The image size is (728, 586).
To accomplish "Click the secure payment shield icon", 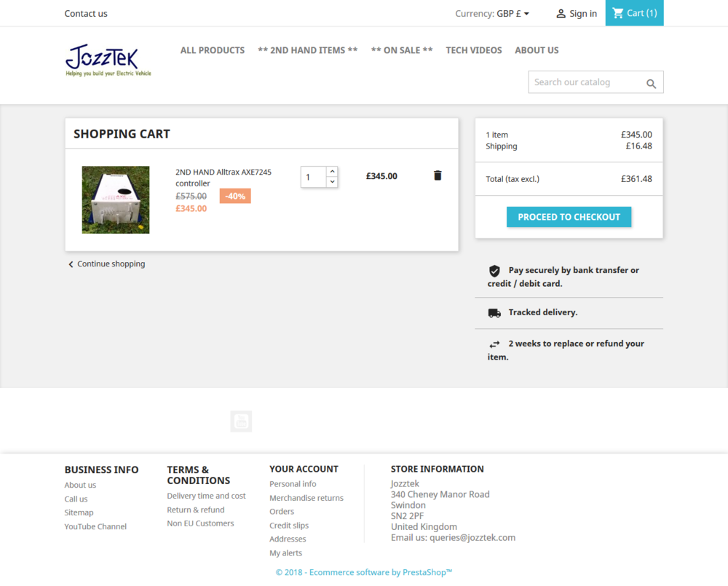I will pos(494,270).
